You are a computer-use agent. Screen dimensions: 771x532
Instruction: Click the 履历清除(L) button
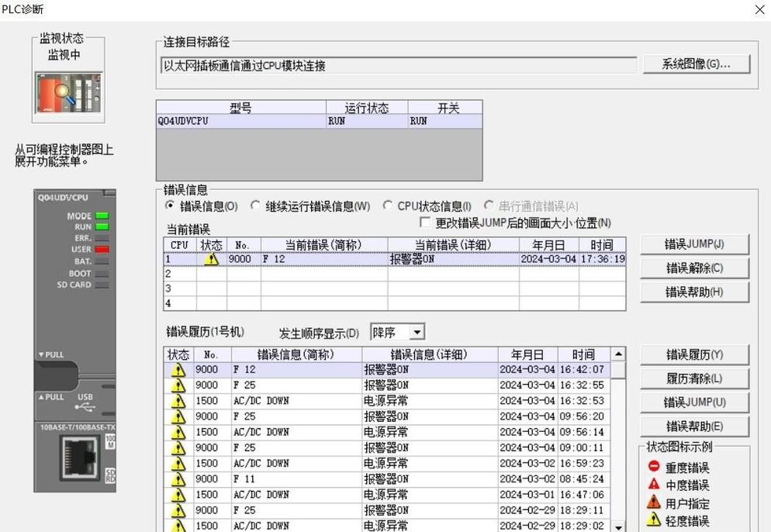694,378
